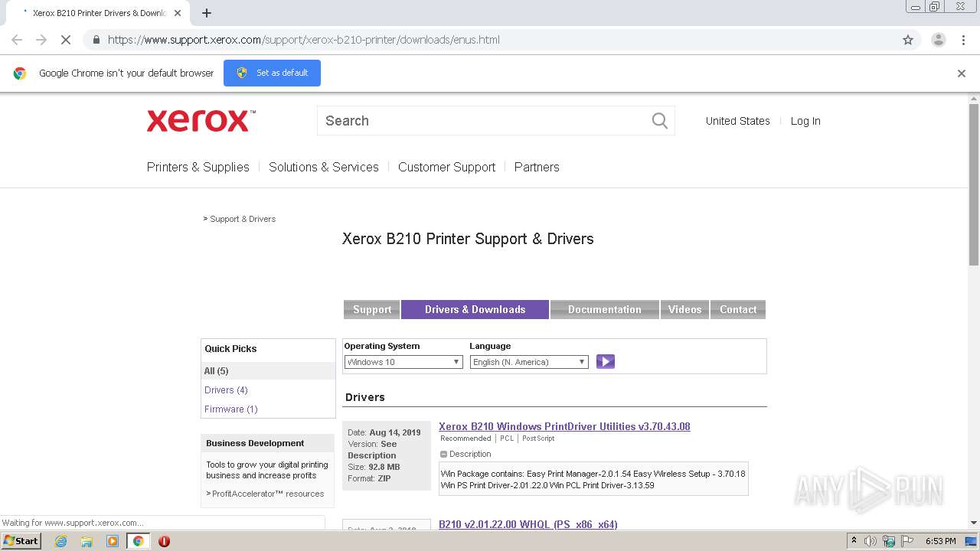
Task: Click the red stop taskbar icon
Action: pyautogui.click(x=164, y=541)
